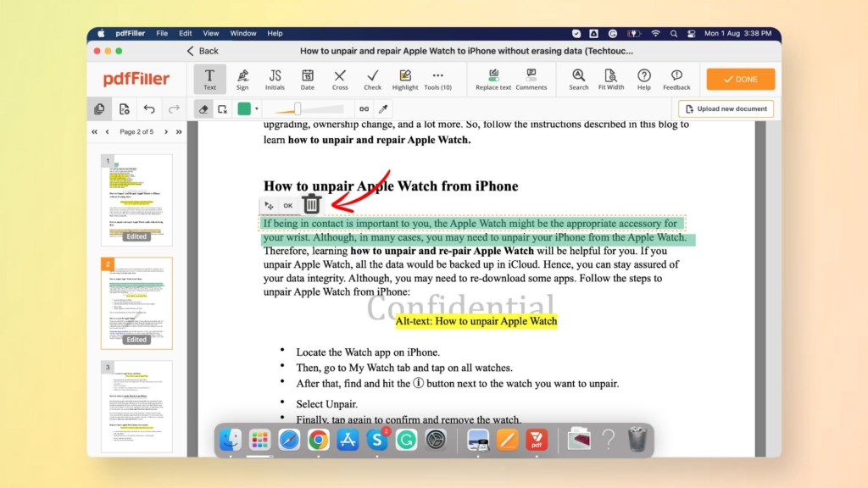Open page 1 thumbnail

coord(136,200)
